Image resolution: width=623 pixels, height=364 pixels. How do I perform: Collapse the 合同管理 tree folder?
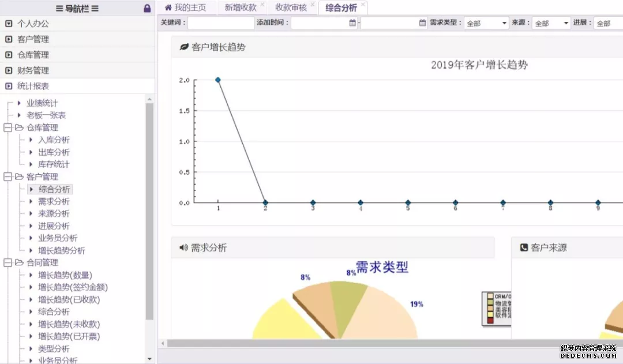tap(8, 262)
